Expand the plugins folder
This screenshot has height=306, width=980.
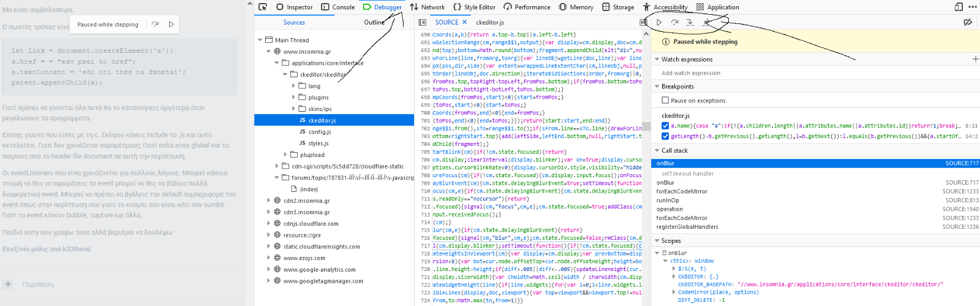pos(293,98)
